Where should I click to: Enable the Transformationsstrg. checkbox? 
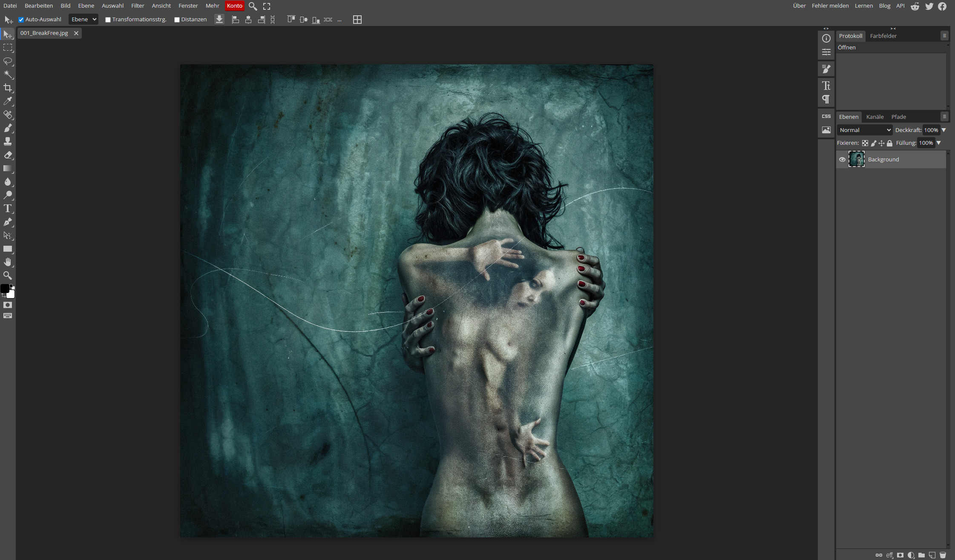[x=108, y=20]
